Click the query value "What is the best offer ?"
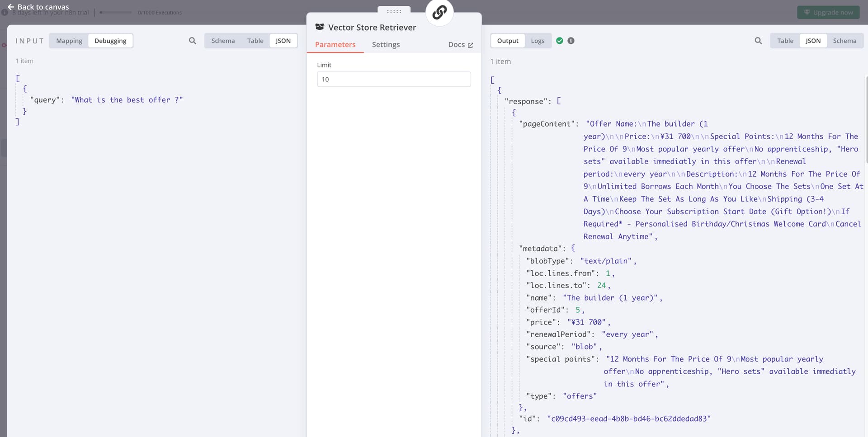 pos(127,100)
